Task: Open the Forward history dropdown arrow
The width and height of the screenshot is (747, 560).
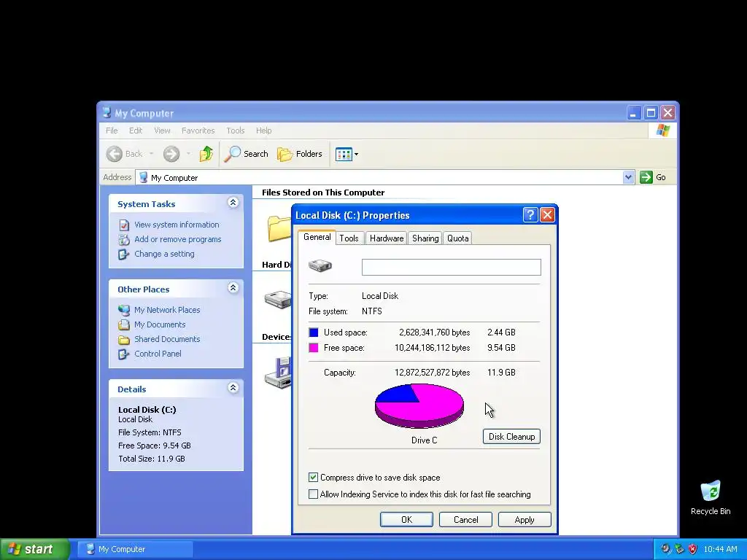Action: point(189,154)
